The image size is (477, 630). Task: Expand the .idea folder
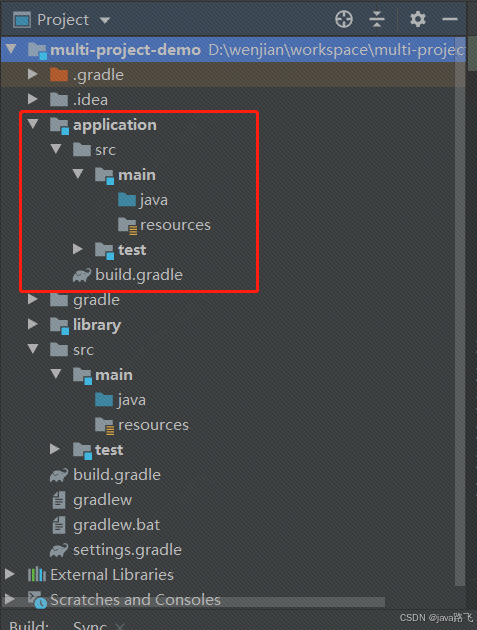[33, 99]
